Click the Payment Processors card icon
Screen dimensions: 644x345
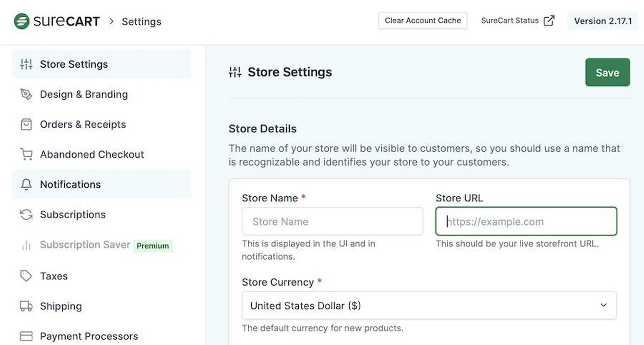tap(26, 336)
